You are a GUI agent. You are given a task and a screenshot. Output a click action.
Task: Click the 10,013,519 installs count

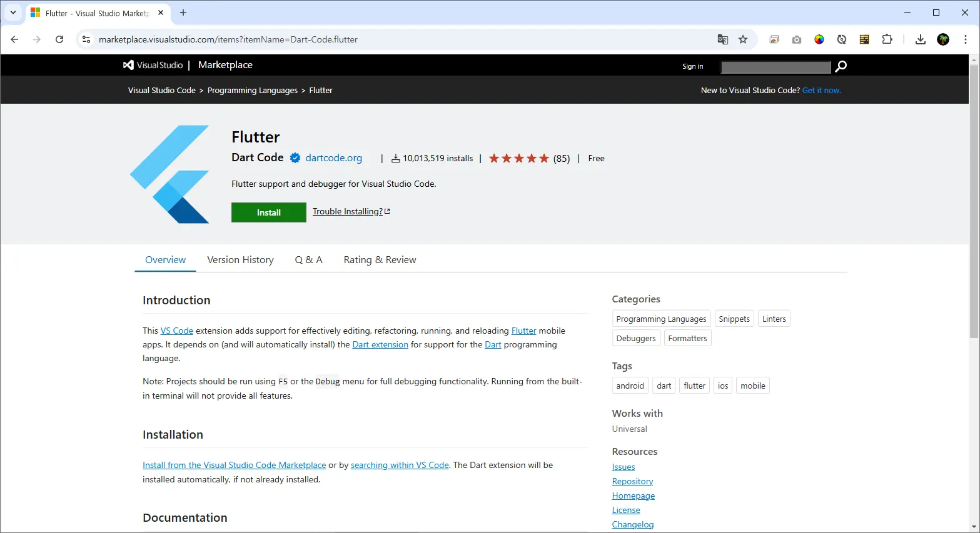pyautogui.click(x=432, y=158)
